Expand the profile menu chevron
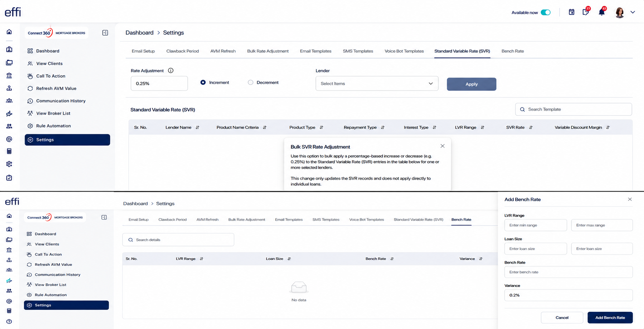This screenshot has width=644, height=329. coord(633,12)
